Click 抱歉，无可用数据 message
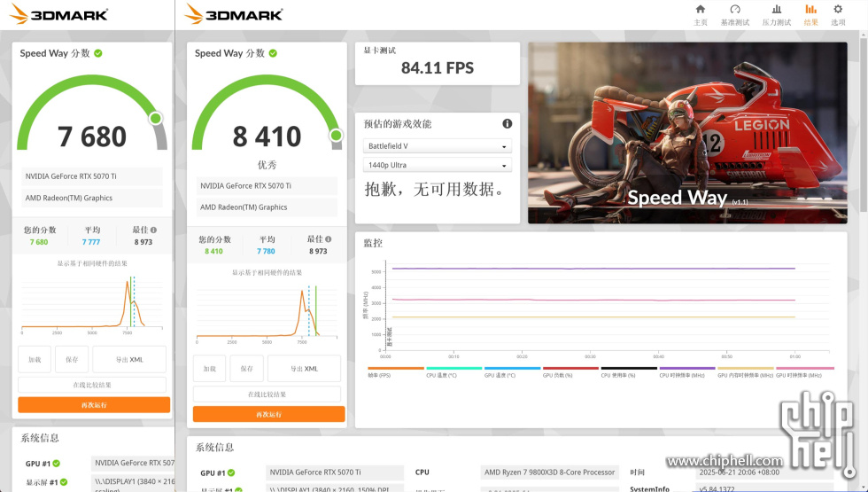The width and height of the screenshot is (868, 492). pos(436,189)
